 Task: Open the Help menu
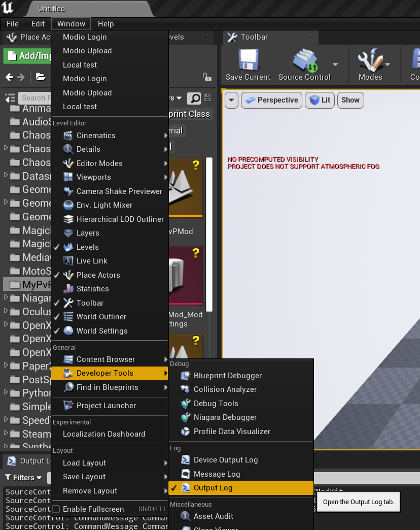106,24
